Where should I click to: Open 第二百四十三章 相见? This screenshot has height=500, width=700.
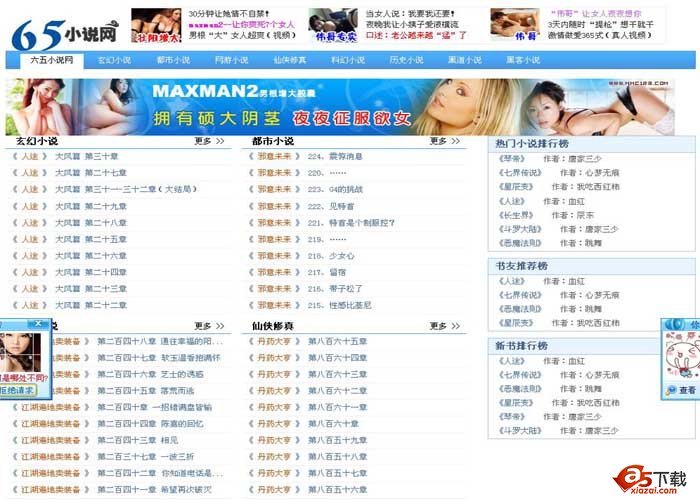tap(138, 440)
